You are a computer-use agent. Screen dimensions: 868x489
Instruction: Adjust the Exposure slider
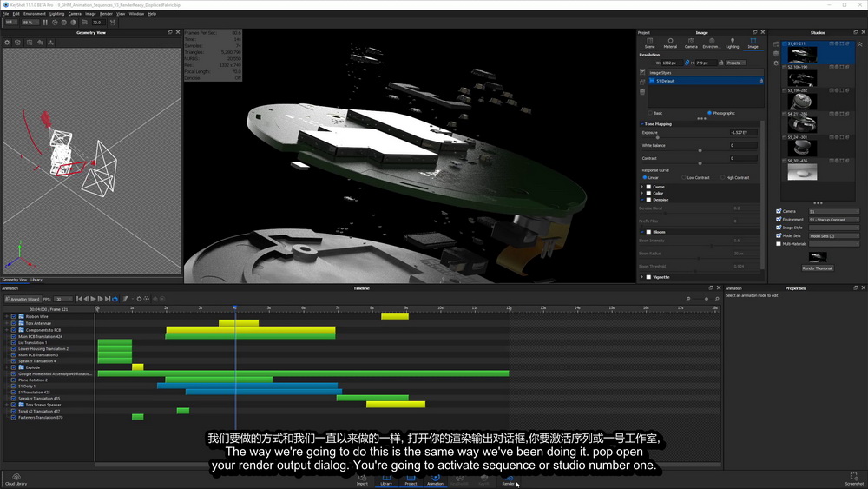coord(658,136)
